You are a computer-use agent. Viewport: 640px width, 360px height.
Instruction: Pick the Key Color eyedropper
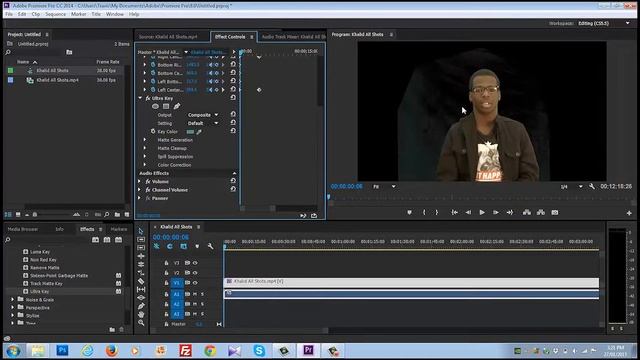[199, 132]
